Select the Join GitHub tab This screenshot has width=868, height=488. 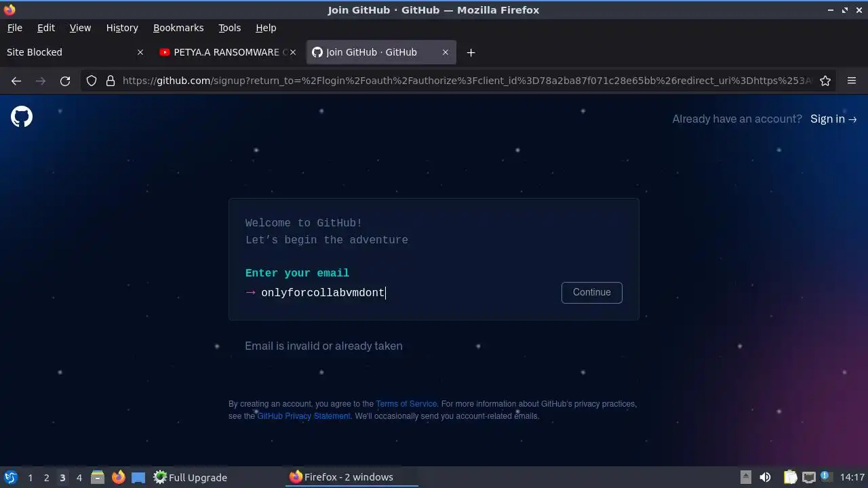[381, 52]
